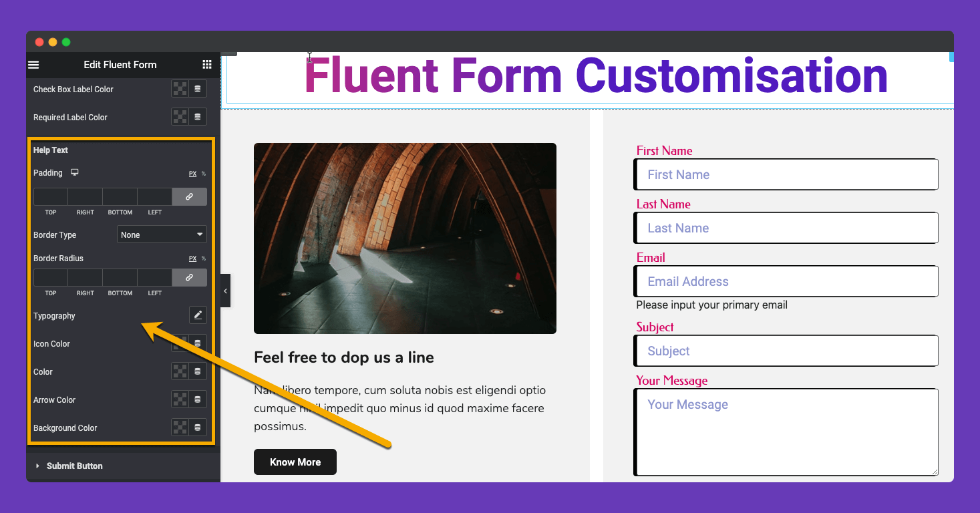Edit Typography with the pencil icon
980x513 pixels.
coord(198,315)
